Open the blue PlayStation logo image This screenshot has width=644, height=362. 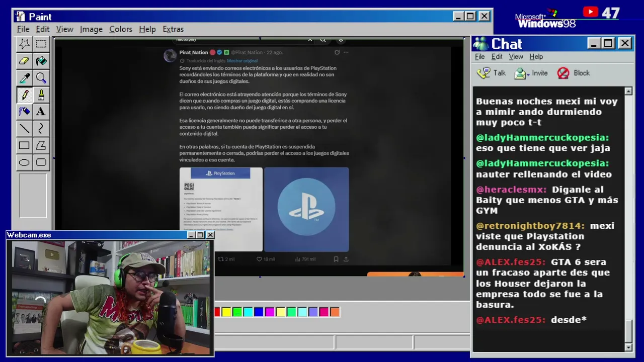[306, 209]
